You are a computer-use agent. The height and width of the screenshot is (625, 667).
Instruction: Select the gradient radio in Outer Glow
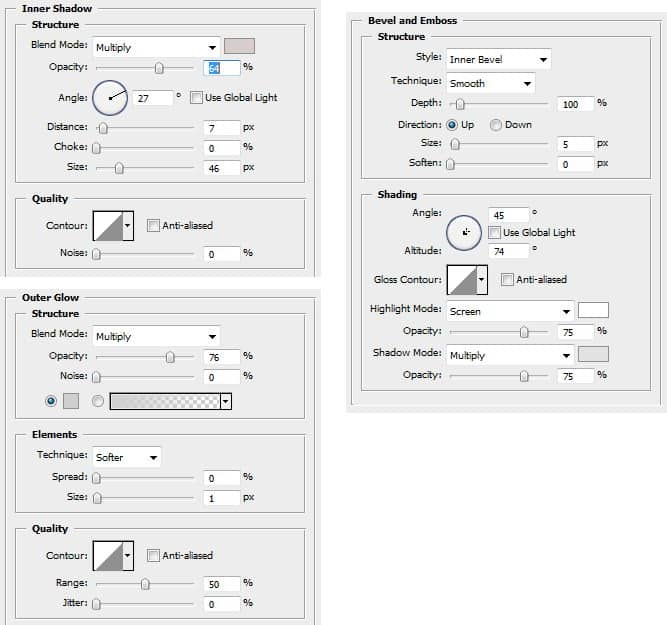point(98,401)
